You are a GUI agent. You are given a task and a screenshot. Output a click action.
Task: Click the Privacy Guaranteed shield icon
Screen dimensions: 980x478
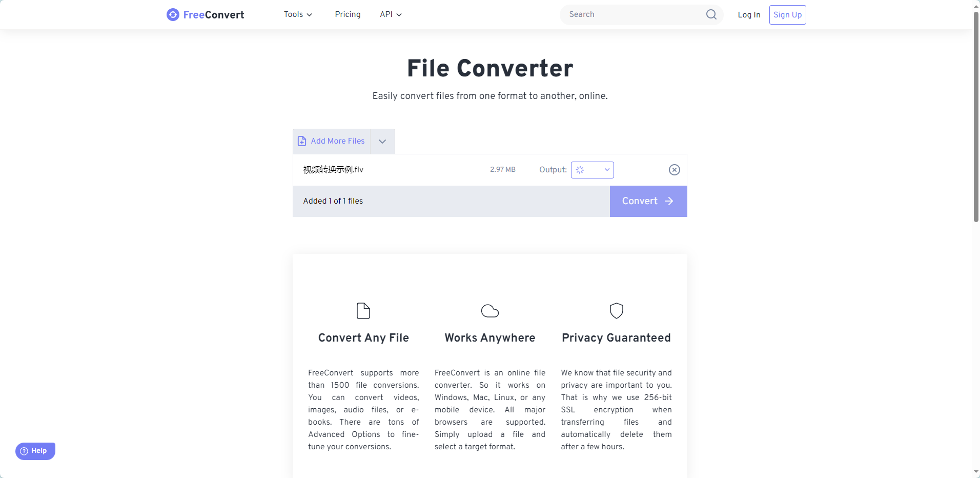[616, 311]
